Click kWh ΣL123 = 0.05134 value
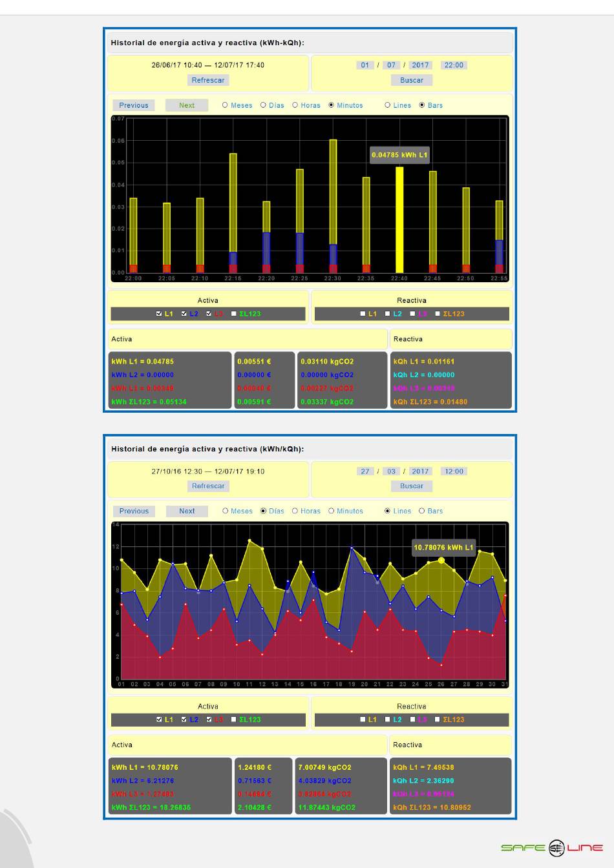The width and height of the screenshot is (614, 868). 149,402
